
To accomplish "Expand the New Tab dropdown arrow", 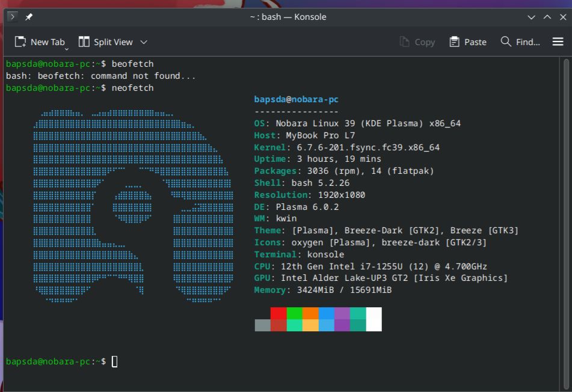I will [x=67, y=49].
